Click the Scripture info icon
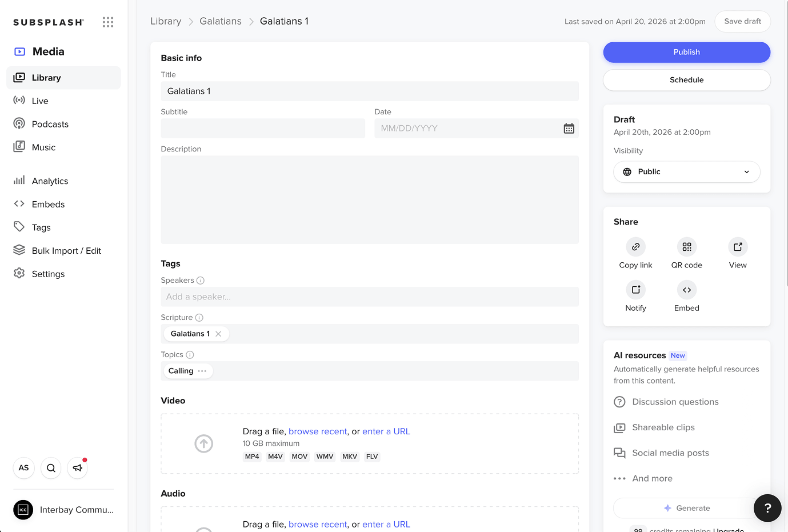The image size is (788, 532). tap(199, 318)
